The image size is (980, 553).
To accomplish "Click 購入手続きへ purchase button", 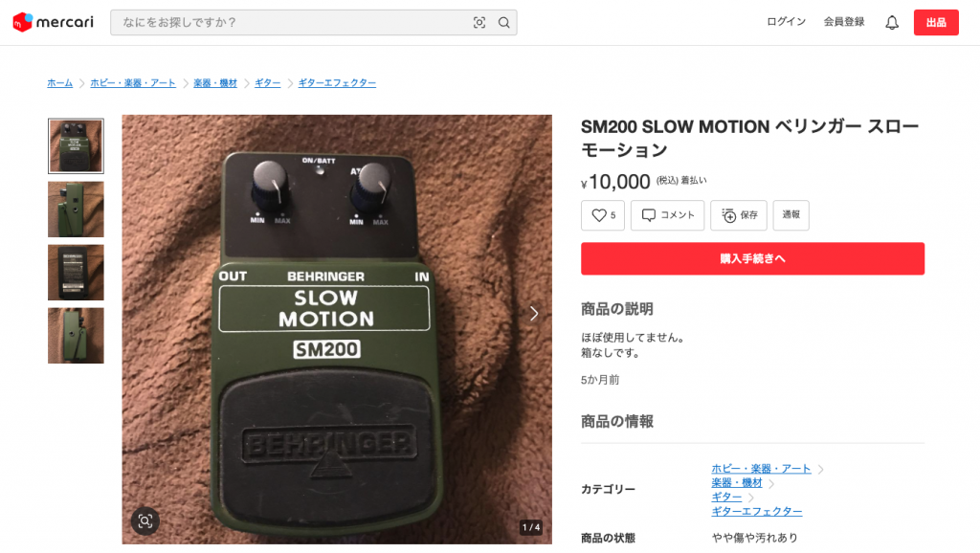I will 752,258.
